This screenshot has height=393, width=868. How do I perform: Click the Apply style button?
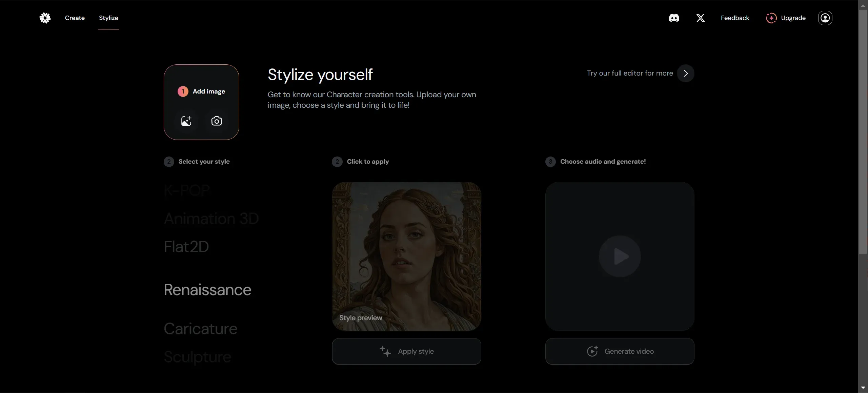coord(406,351)
